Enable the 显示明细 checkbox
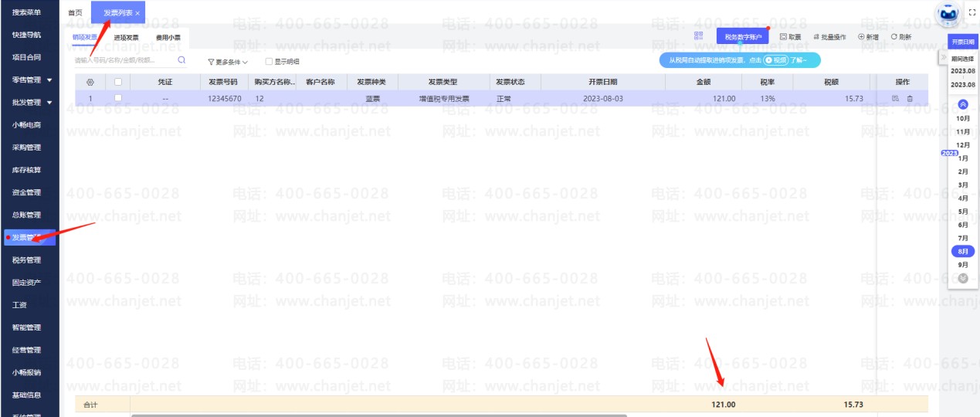980x417 pixels. pyautogui.click(x=269, y=61)
